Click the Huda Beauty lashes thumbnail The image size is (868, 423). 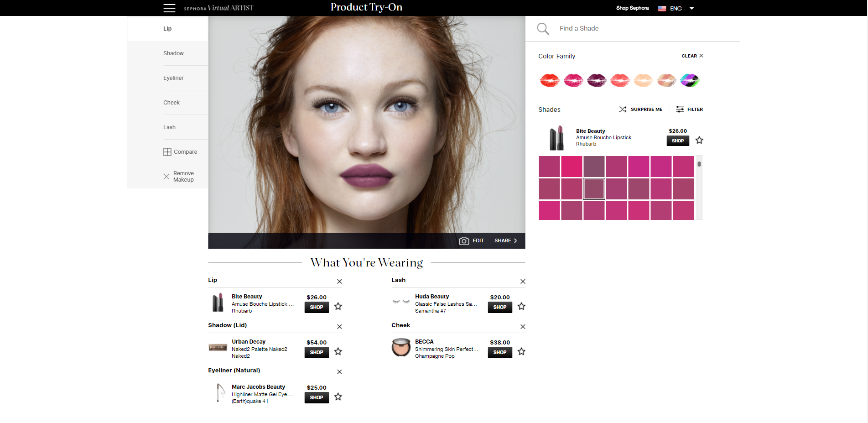coord(401,302)
